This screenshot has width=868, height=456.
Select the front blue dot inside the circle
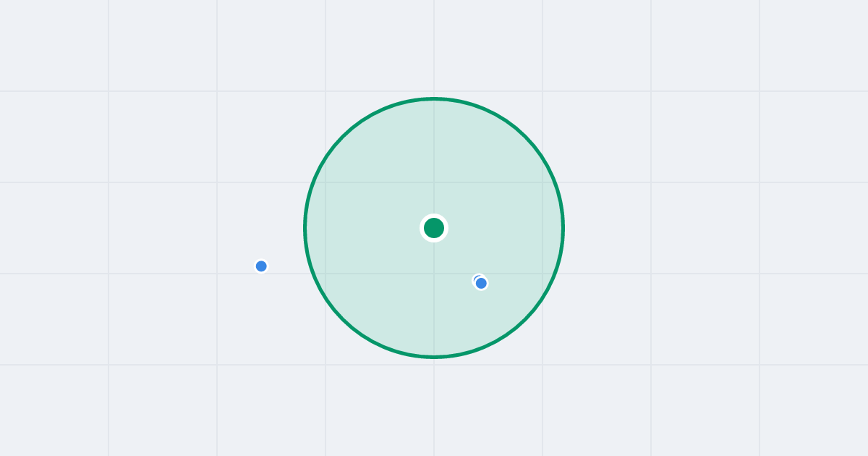(x=481, y=283)
